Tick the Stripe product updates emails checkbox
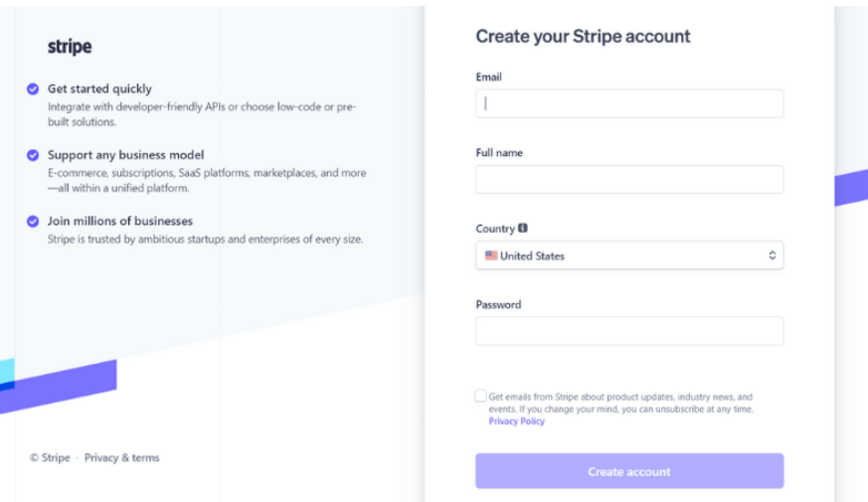Image resolution: width=868 pixels, height=502 pixels. (481, 396)
